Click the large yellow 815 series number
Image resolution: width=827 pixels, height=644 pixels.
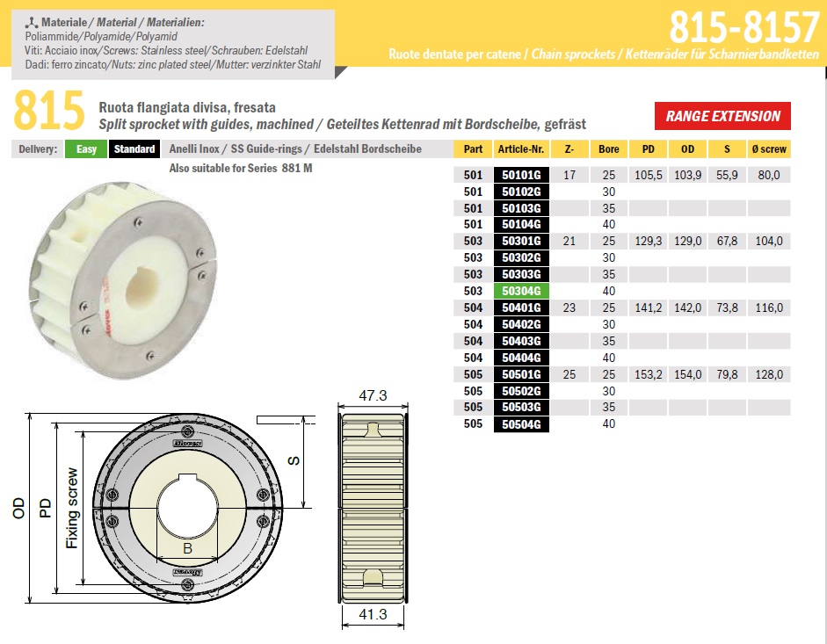pyautogui.click(x=49, y=112)
